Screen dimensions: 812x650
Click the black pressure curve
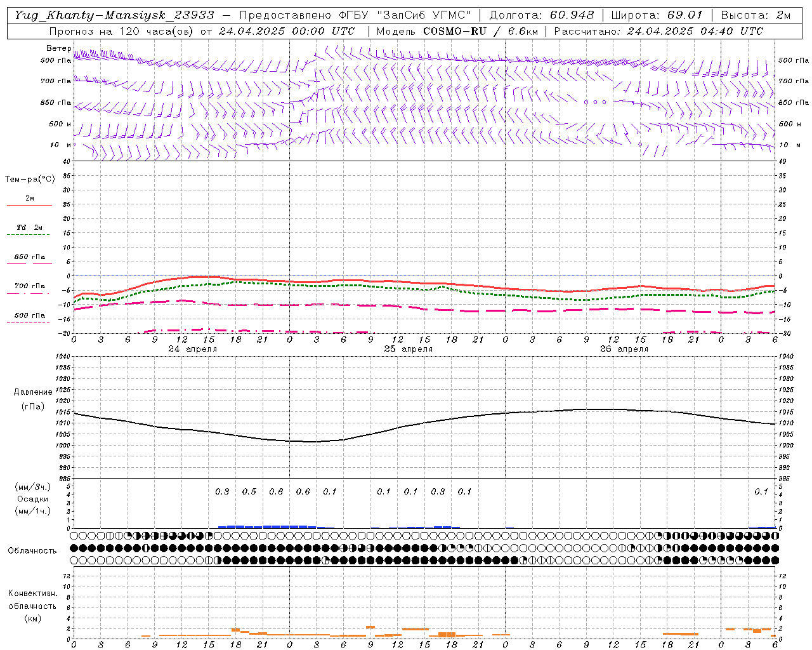click(x=424, y=423)
